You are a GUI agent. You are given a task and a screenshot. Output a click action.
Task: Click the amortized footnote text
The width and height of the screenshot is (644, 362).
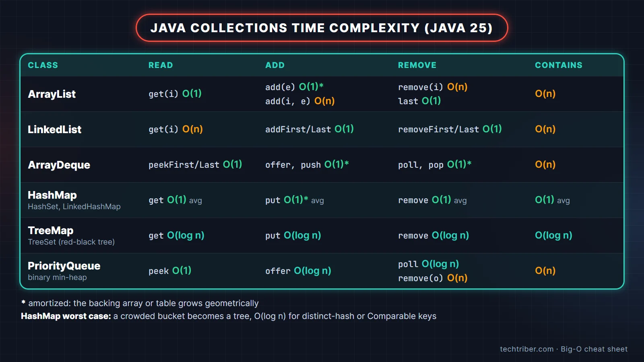click(140, 303)
